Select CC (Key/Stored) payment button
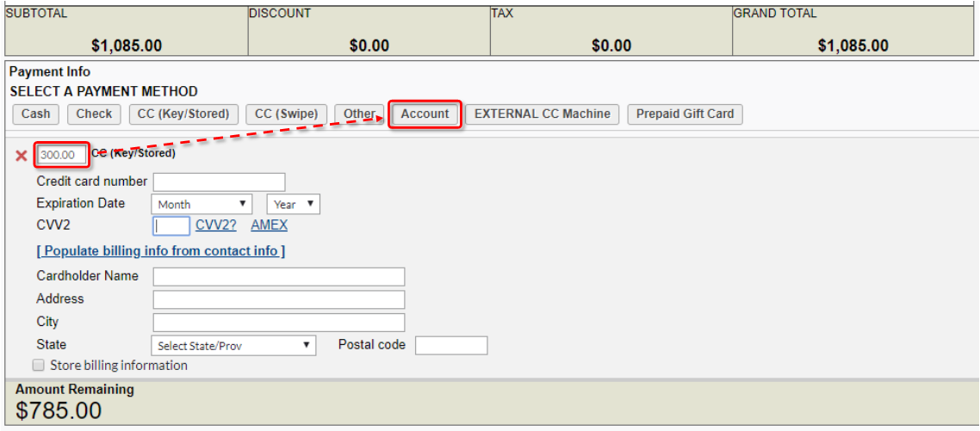This screenshot has width=980, height=431. coord(183,114)
